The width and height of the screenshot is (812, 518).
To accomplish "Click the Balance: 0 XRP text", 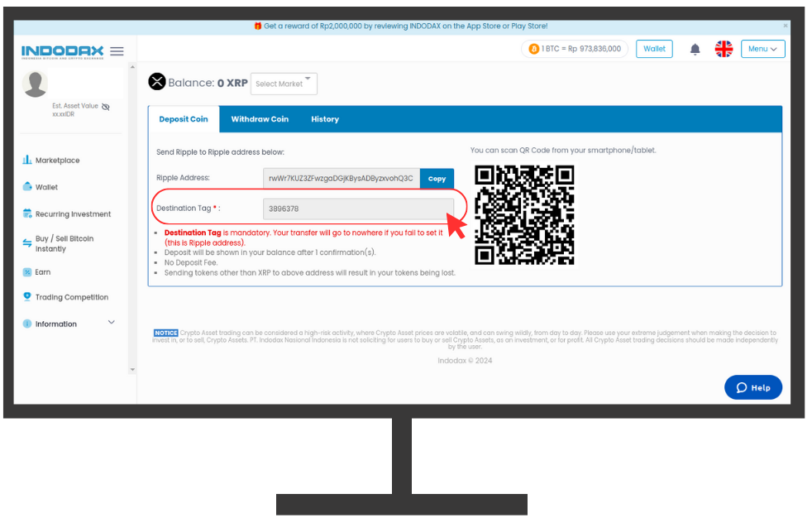I will [x=208, y=83].
